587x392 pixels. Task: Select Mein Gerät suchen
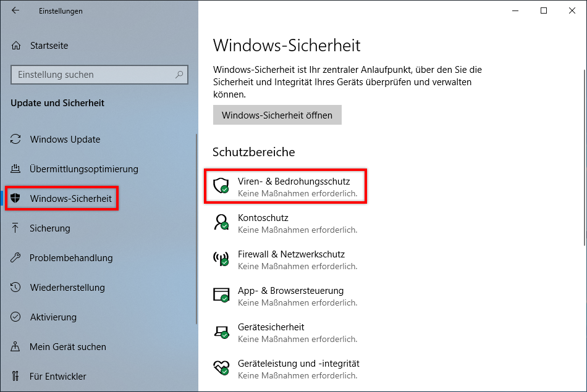coord(67,347)
